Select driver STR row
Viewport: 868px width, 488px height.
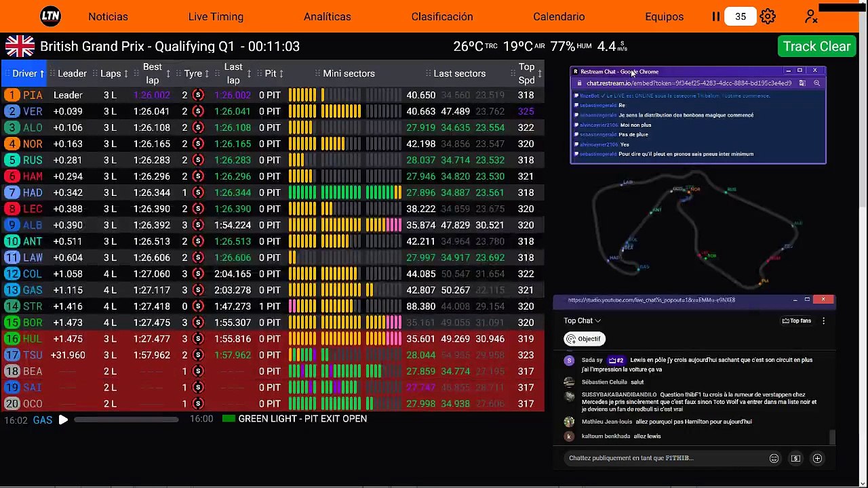coord(273,306)
